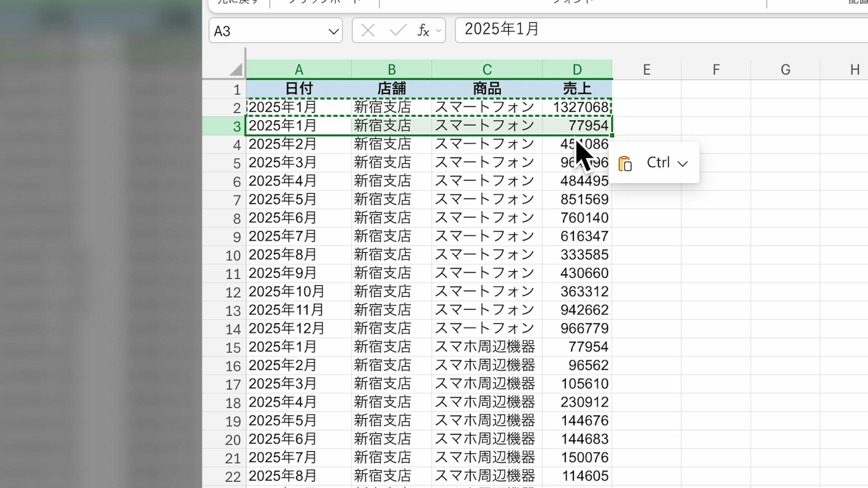Select the cell containing 1327068

pyautogui.click(x=580, y=108)
